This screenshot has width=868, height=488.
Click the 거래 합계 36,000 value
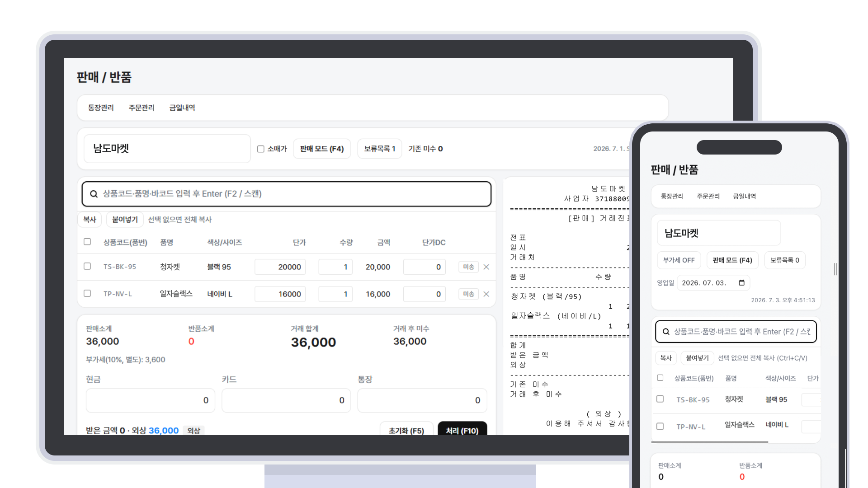(313, 343)
